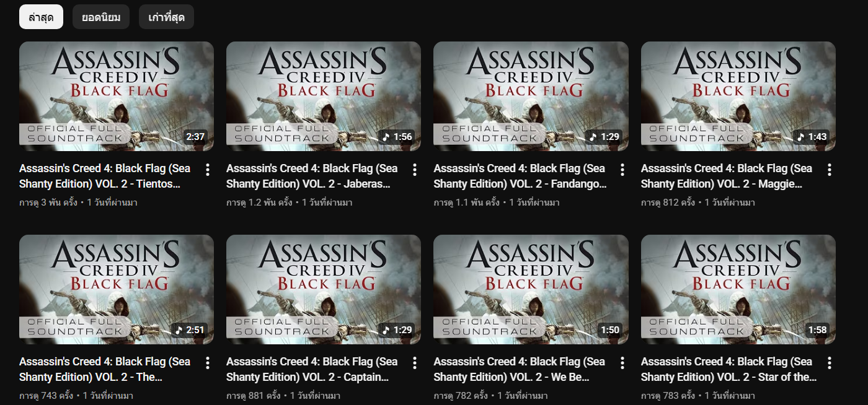Open the Tientos video title link
Screen dimensions: 868x405
(105, 176)
